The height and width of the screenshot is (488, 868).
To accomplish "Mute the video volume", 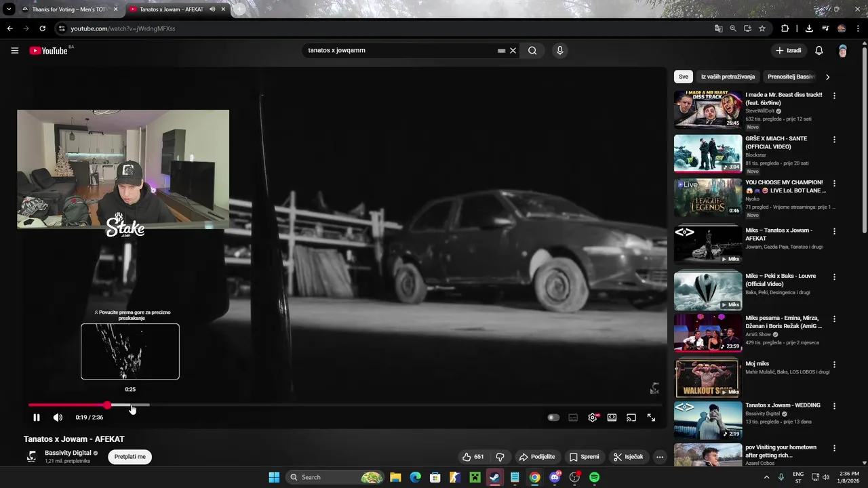I will pos(58,418).
